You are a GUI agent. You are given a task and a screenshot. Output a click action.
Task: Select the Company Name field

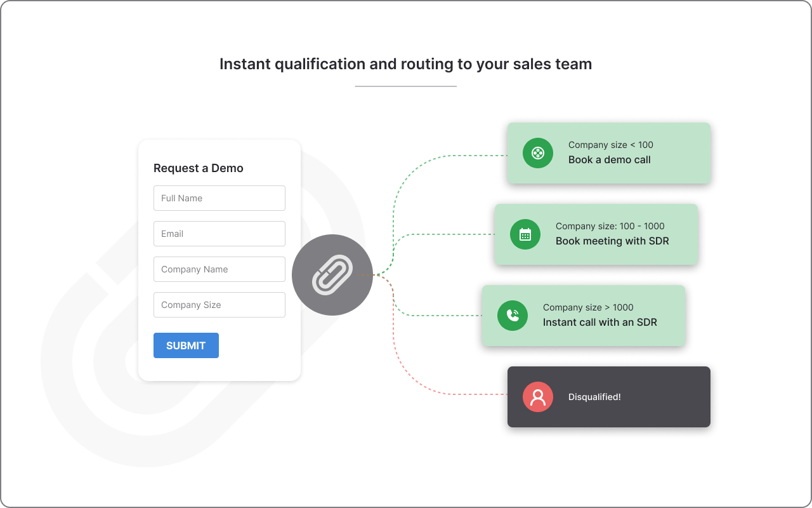(x=219, y=269)
